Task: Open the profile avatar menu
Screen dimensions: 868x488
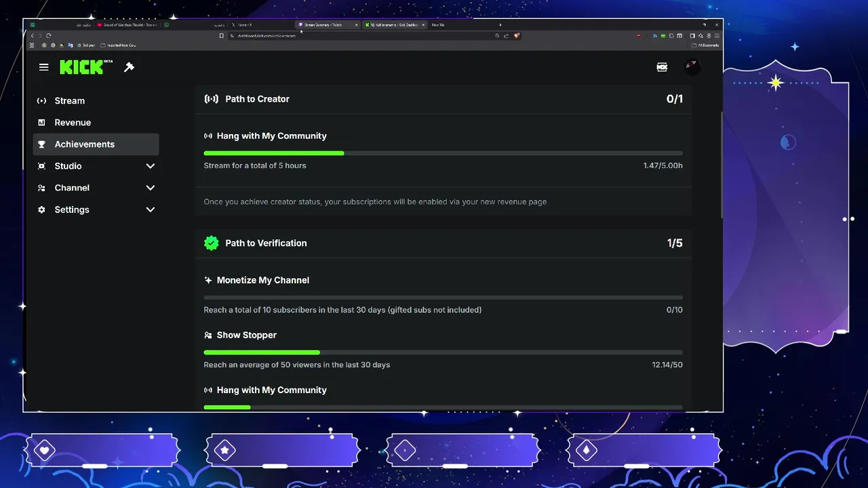Action: [x=692, y=67]
